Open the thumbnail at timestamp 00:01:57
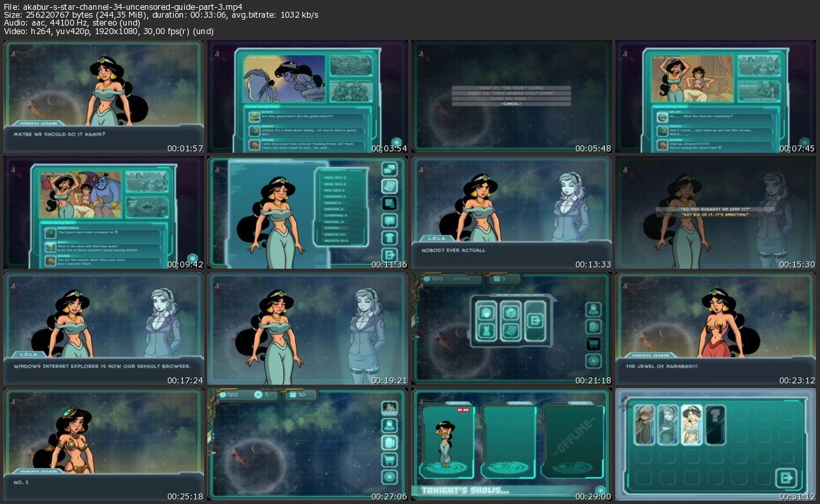 click(x=103, y=97)
